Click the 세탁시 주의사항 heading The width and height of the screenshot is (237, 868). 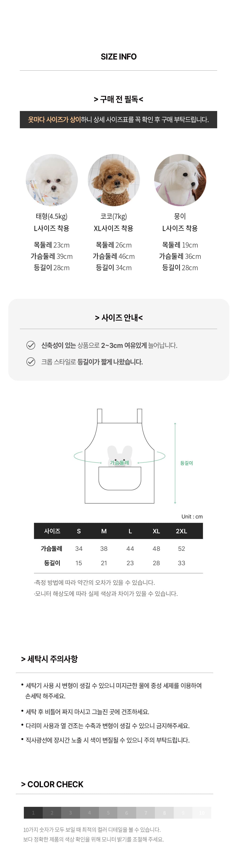tap(50, 659)
